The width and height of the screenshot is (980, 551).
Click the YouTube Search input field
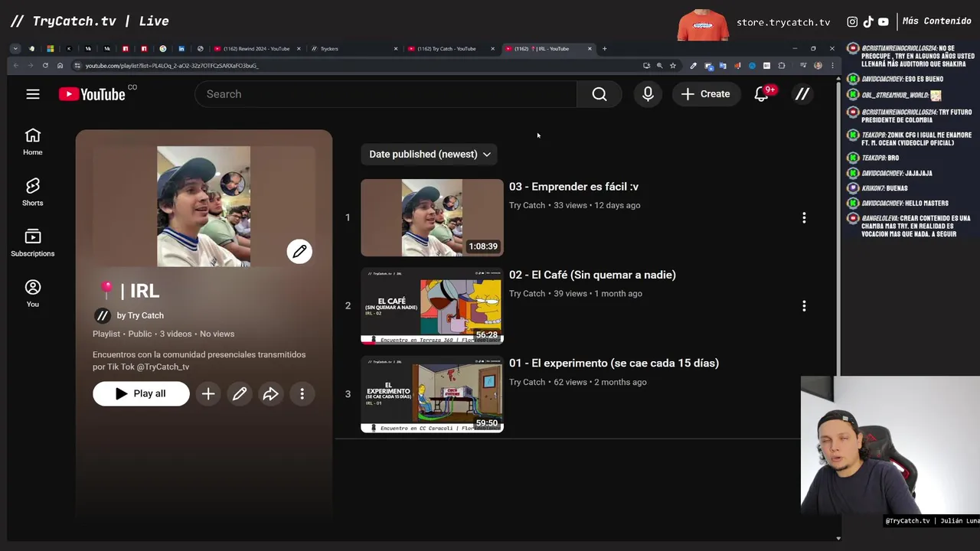[386, 94]
